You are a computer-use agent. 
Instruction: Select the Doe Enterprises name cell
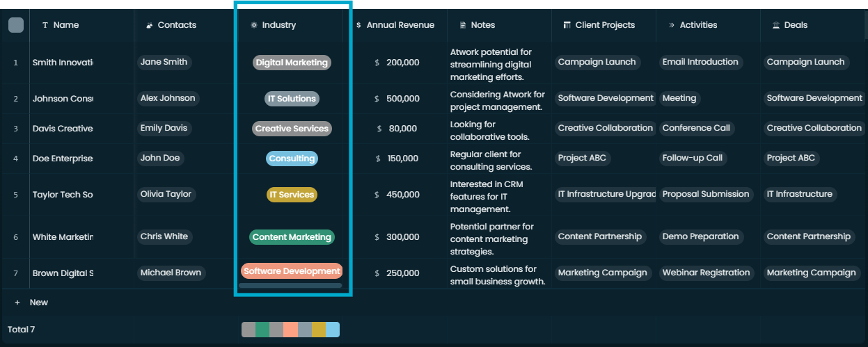pos(82,159)
